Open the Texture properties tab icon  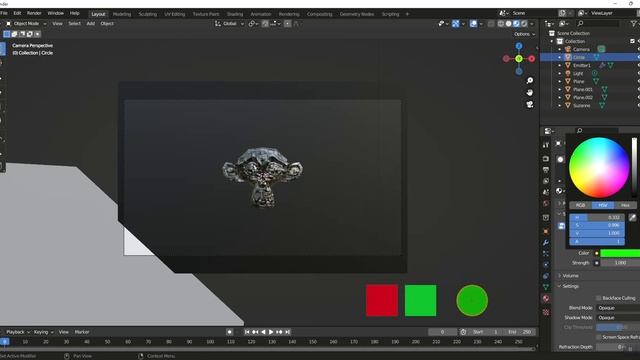(x=546, y=312)
